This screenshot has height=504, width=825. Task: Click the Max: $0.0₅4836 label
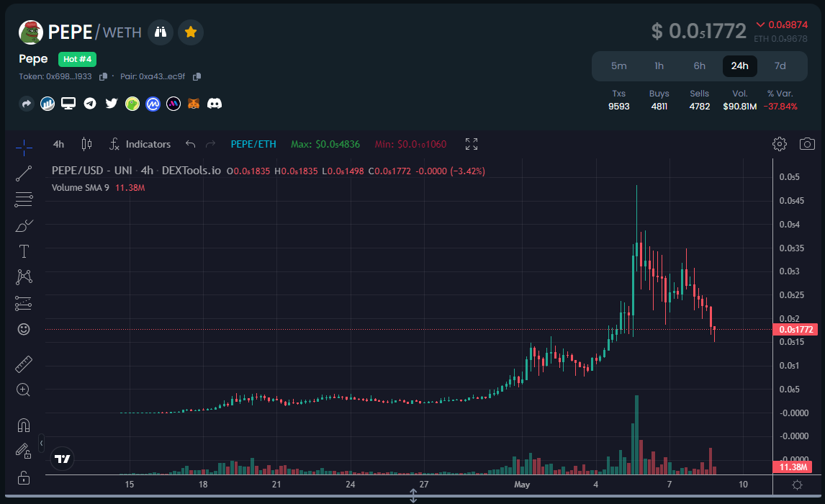point(325,144)
